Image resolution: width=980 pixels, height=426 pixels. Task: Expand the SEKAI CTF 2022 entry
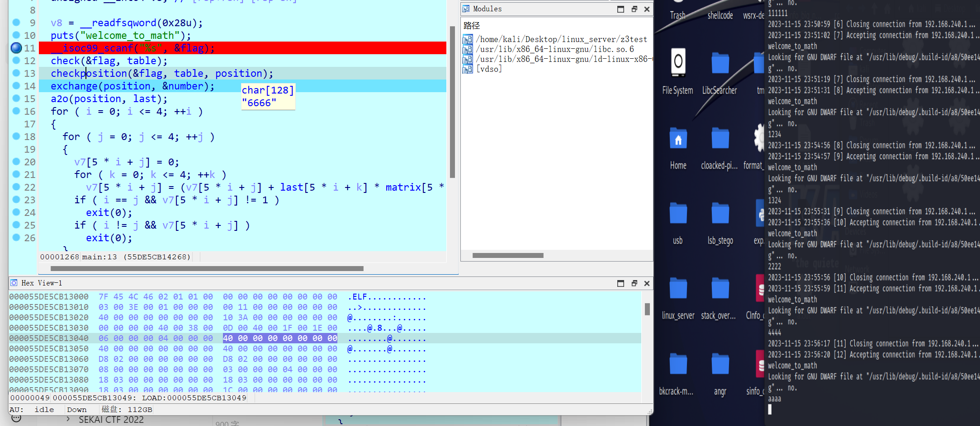(x=68, y=419)
